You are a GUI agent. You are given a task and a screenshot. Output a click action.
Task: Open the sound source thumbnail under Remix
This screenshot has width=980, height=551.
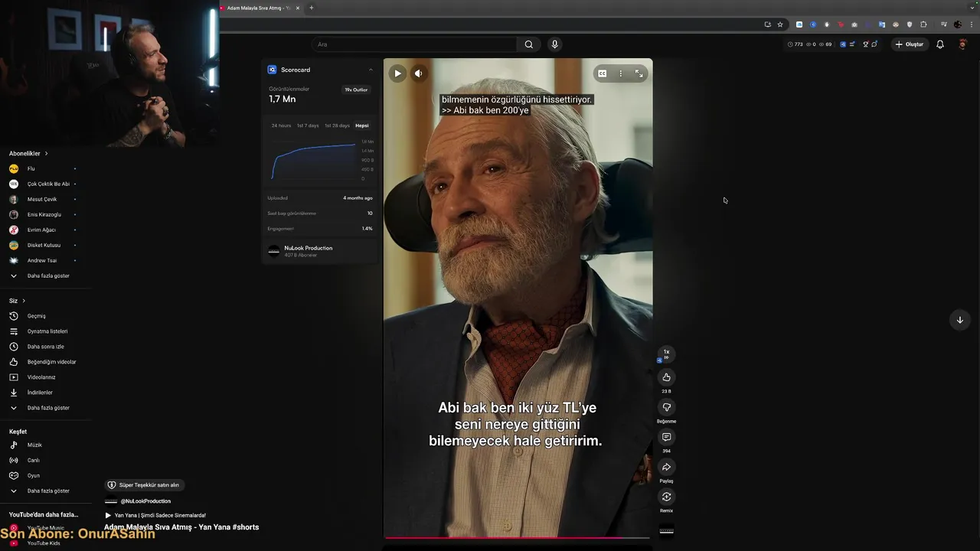pos(667,530)
